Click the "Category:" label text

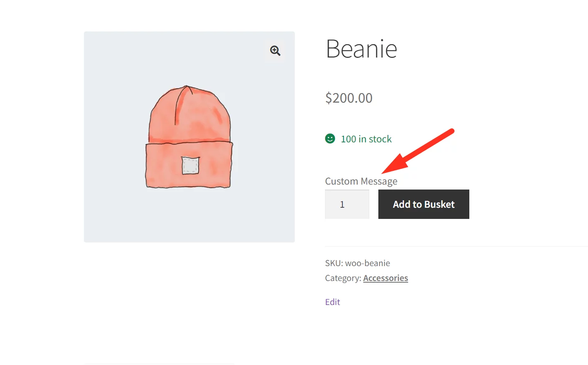click(343, 278)
